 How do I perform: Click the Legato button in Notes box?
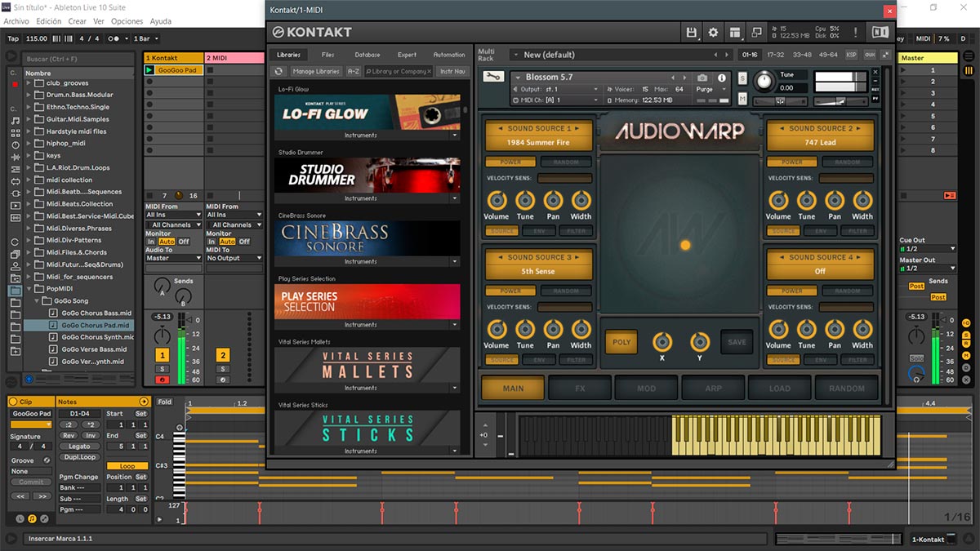[79, 447]
